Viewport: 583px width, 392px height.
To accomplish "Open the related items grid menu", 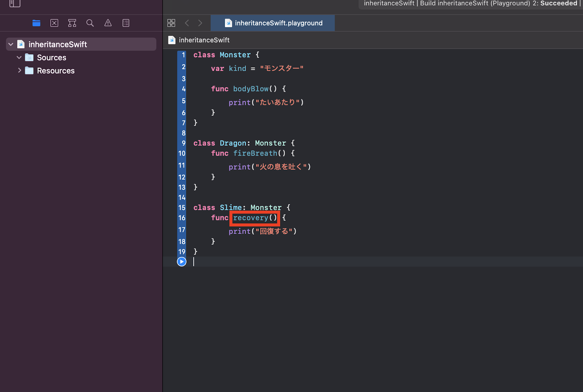I will (x=171, y=23).
